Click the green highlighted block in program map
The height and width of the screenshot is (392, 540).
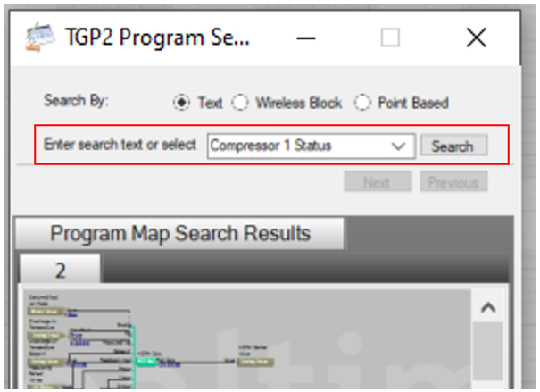(x=146, y=360)
